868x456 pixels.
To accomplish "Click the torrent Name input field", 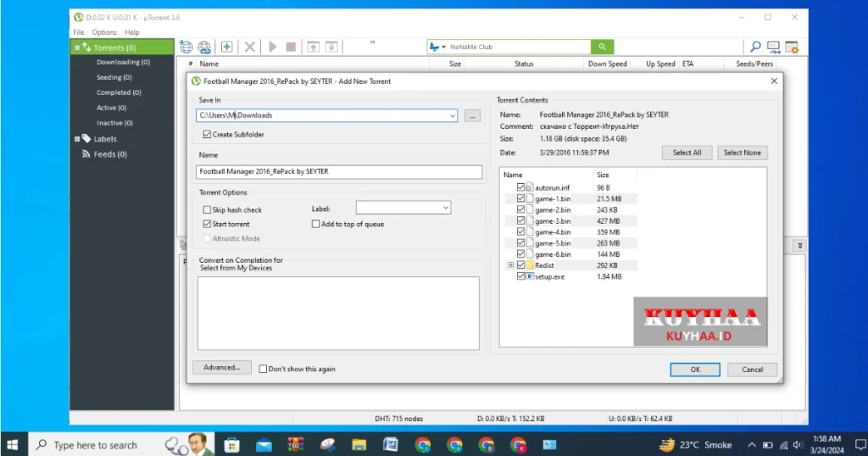I will (339, 171).
